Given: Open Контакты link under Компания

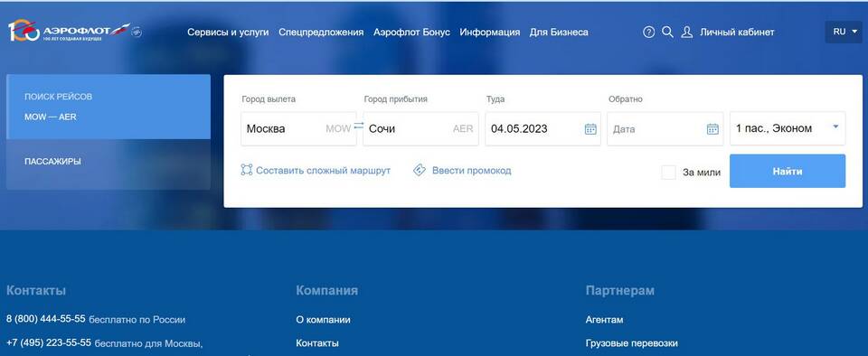Looking at the screenshot, I should coord(317,343).
